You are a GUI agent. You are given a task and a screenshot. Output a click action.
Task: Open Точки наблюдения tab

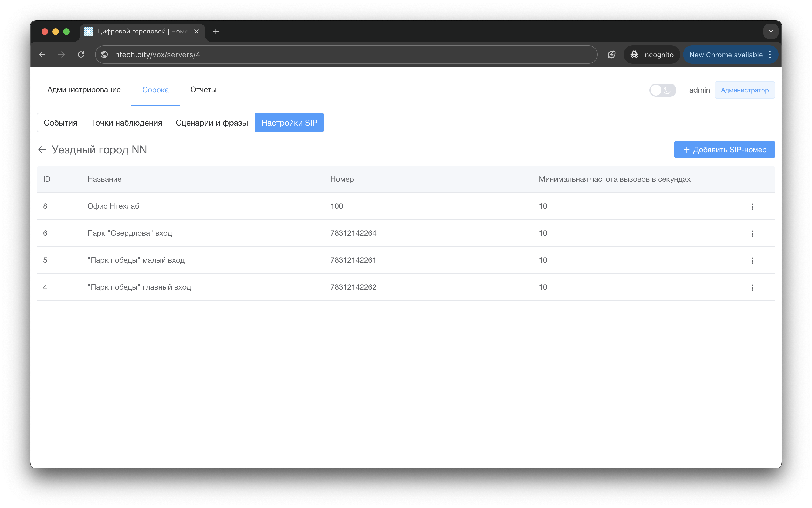point(126,123)
